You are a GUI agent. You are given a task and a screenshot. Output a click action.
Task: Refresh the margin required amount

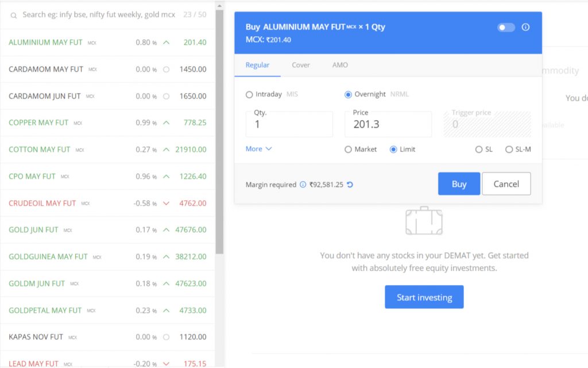point(350,185)
